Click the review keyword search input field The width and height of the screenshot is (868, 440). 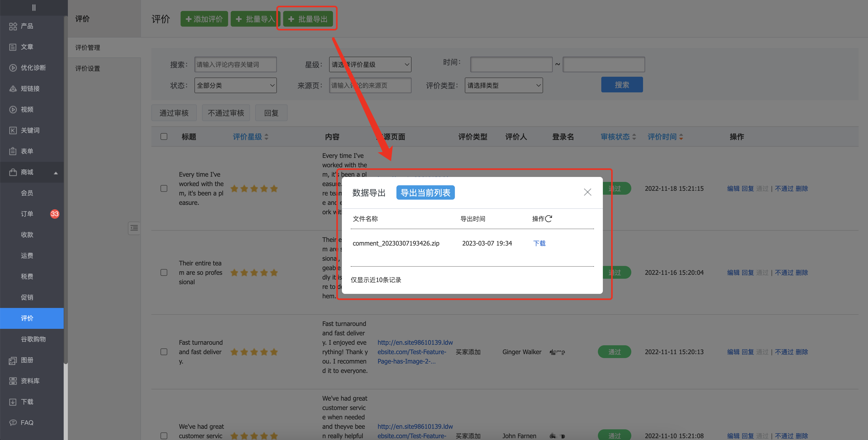[235, 64]
